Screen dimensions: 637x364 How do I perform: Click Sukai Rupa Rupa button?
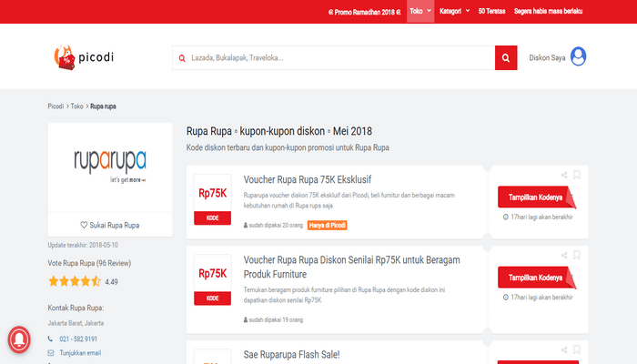click(110, 225)
